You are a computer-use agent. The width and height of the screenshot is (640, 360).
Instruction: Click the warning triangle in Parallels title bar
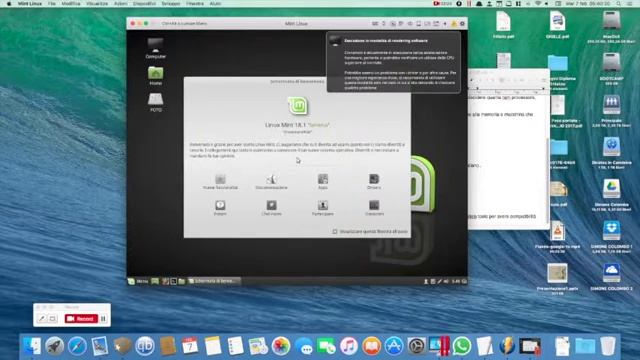coord(453,24)
